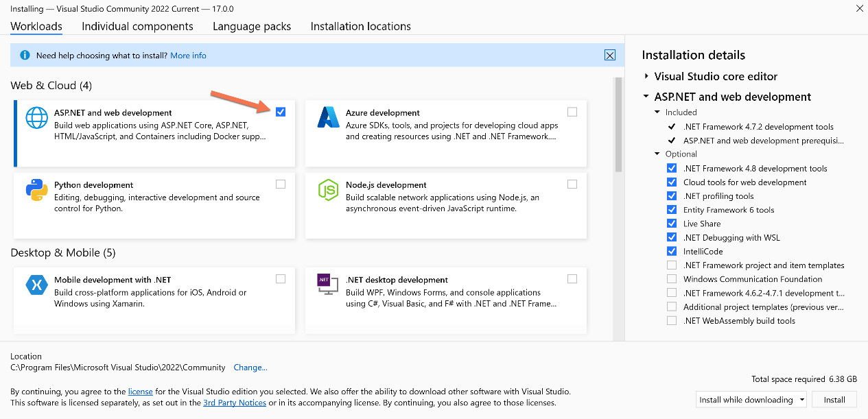Switch to Individual components tab
Image resolution: width=868 pixels, height=419 pixels.
pos(137,26)
